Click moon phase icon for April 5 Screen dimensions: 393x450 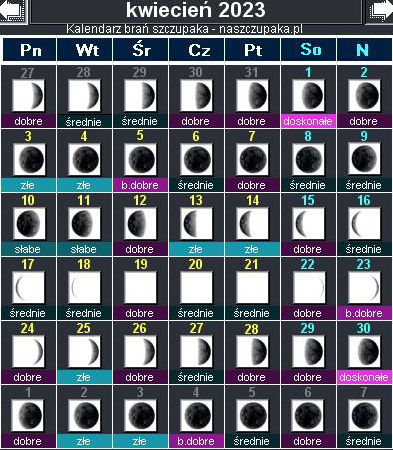click(x=140, y=159)
